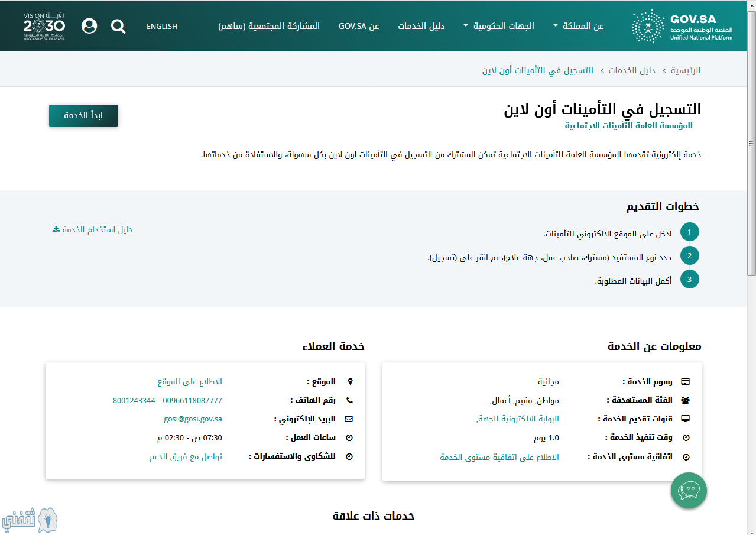
Task: Open the الاطلاع على الموقع link
Action: (190, 381)
